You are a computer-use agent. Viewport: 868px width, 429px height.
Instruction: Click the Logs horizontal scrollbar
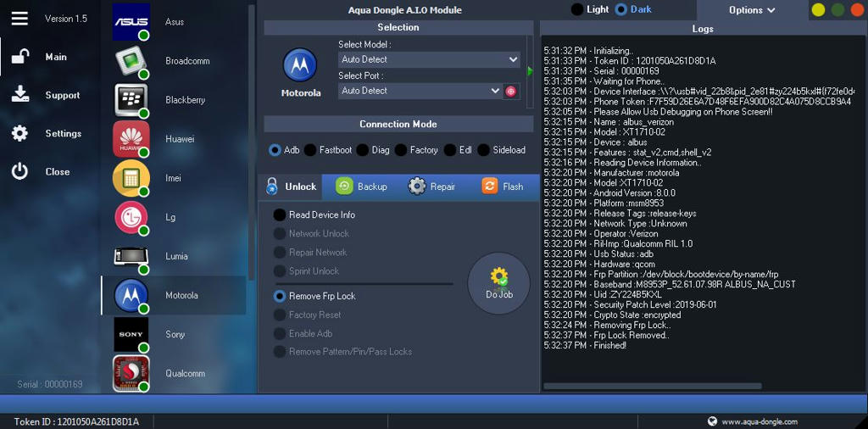pos(653,386)
